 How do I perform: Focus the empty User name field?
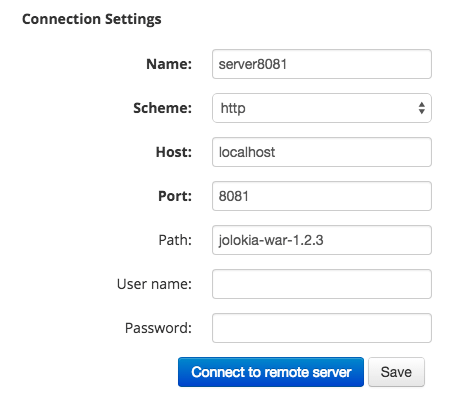pyautogui.click(x=322, y=284)
